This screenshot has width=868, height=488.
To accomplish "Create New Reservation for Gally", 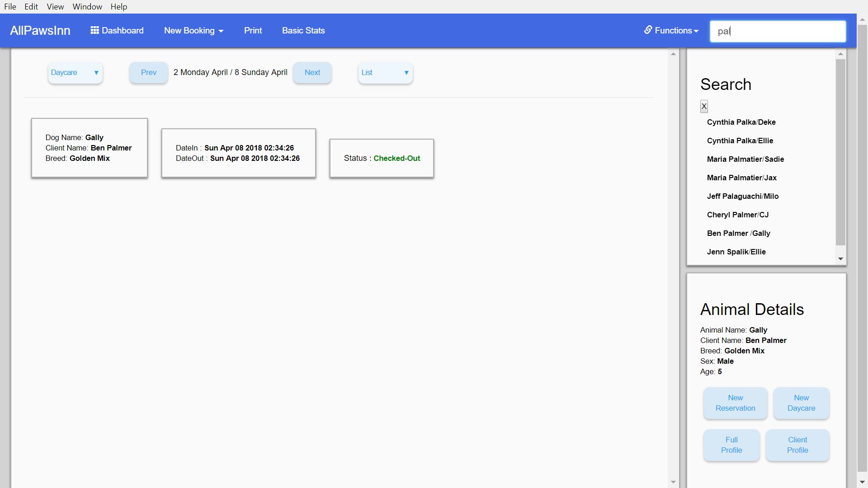I will tap(735, 403).
